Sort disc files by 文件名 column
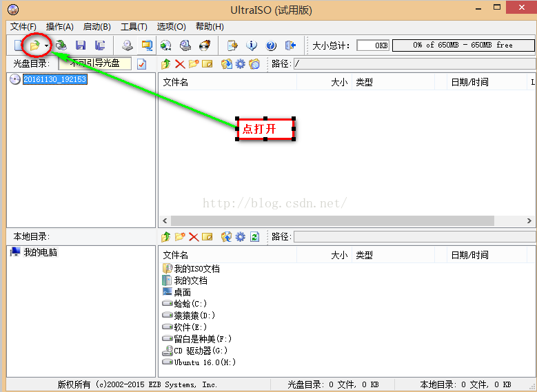537x392 pixels. point(227,82)
